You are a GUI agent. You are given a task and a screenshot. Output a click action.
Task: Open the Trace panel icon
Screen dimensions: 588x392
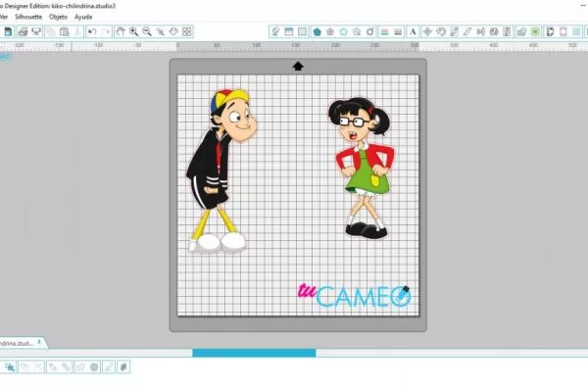pos(521,32)
